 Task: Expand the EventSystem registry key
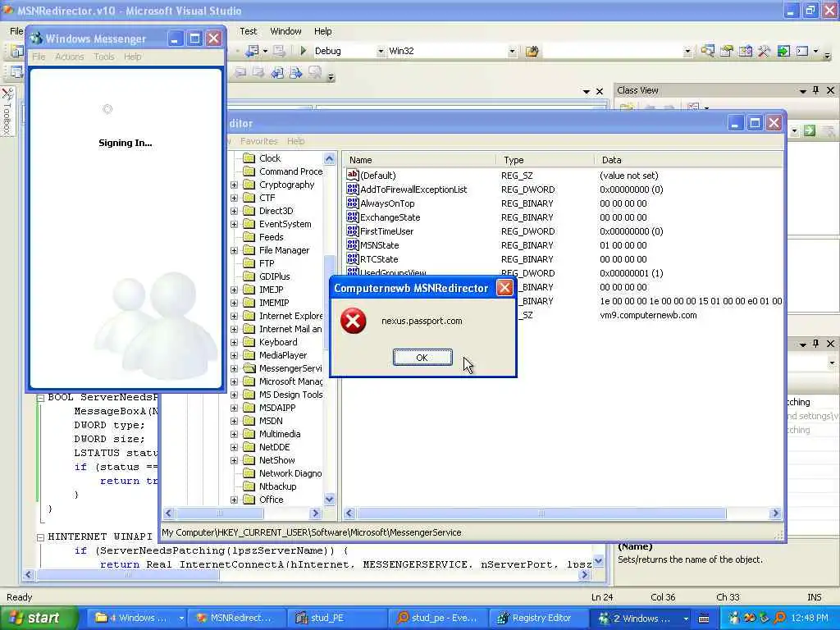pos(234,224)
